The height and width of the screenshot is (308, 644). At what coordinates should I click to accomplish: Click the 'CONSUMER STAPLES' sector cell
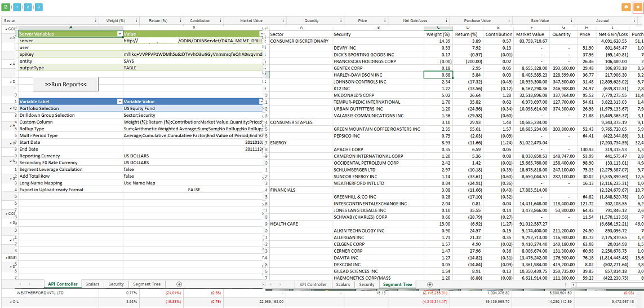[301, 122]
